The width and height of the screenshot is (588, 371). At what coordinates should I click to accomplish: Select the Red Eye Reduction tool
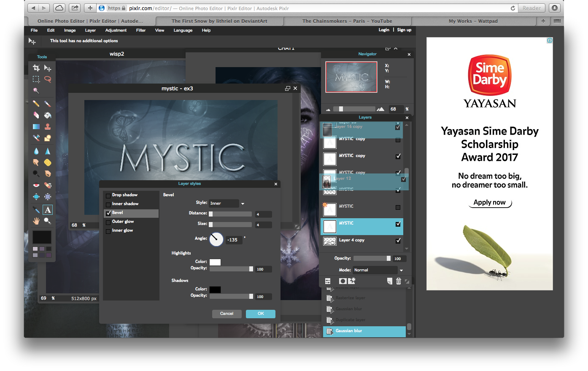click(x=36, y=185)
